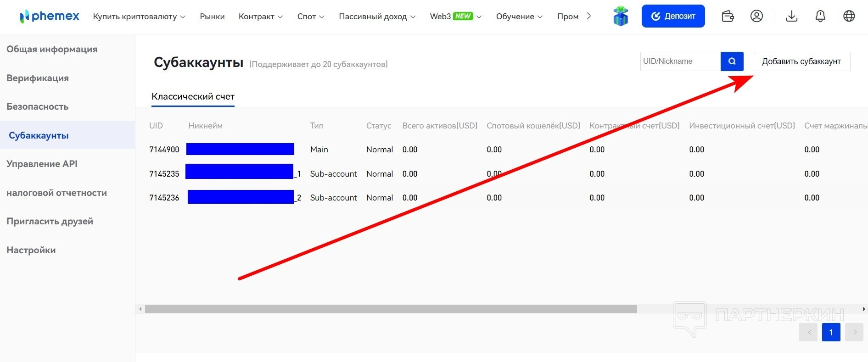This screenshot has height=362, width=868.
Task: Open Пригласить друзей in the sidebar
Action: pyautogui.click(x=50, y=221)
